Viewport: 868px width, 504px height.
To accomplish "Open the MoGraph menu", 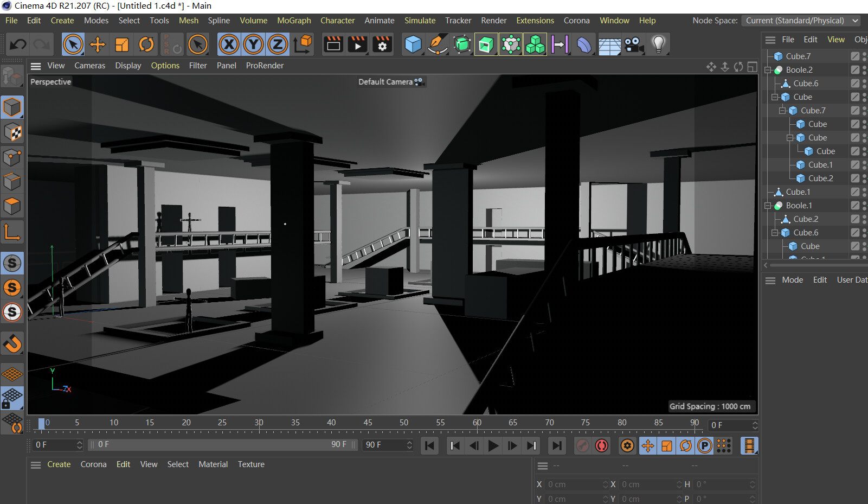I will point(294,21).
